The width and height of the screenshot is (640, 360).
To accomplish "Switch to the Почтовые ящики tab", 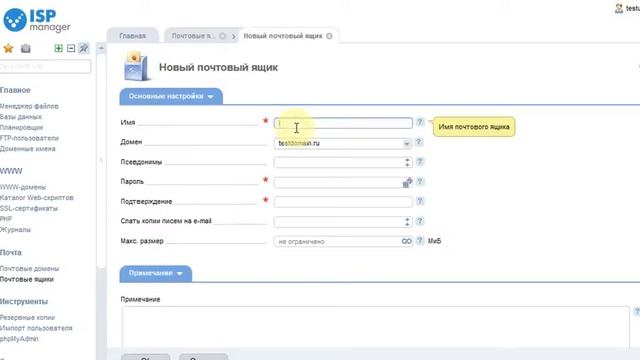I will [x=192, y=36].
